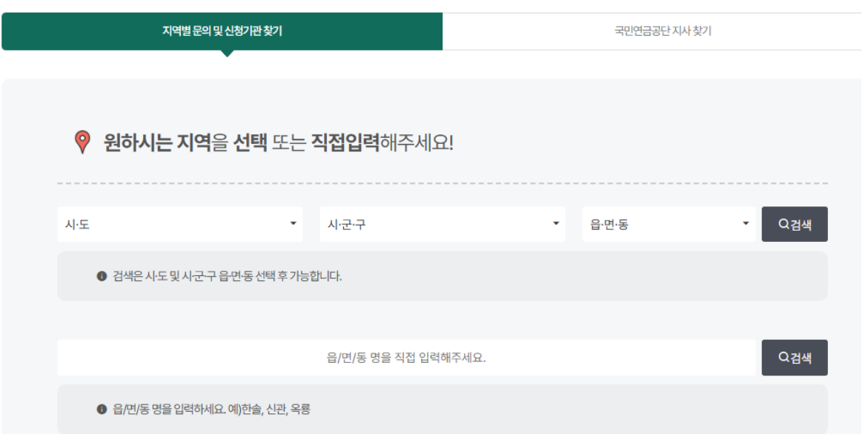868x443 pixels.
Task: Click the arrow on the 시·도 selector
Action: (293, 224)
